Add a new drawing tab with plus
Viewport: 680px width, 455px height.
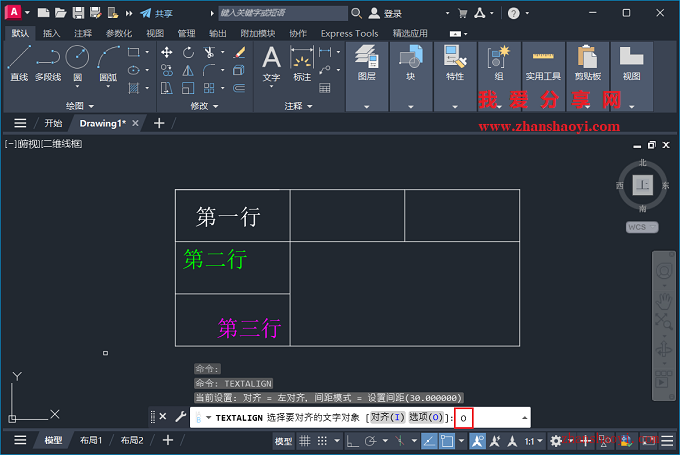pos(159,123)
